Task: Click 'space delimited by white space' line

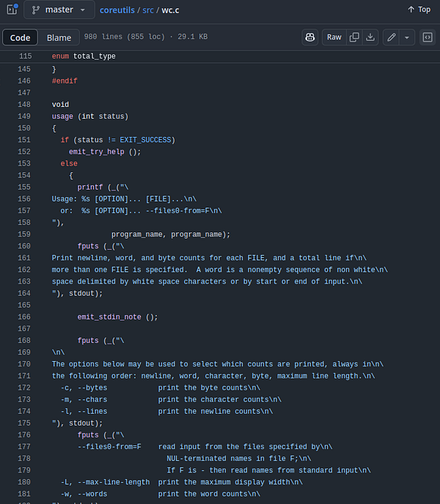Action: coord(207,281)
